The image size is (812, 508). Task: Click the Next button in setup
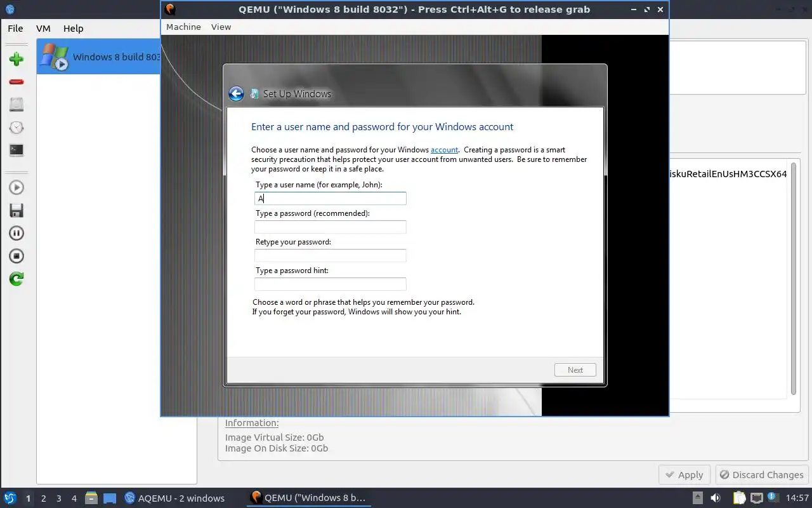tap(575, 370)
